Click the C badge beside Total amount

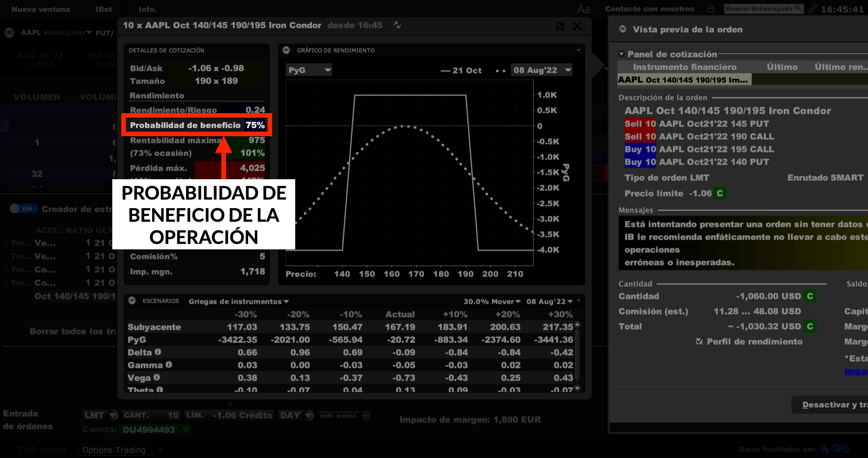[x=810, y=326]
